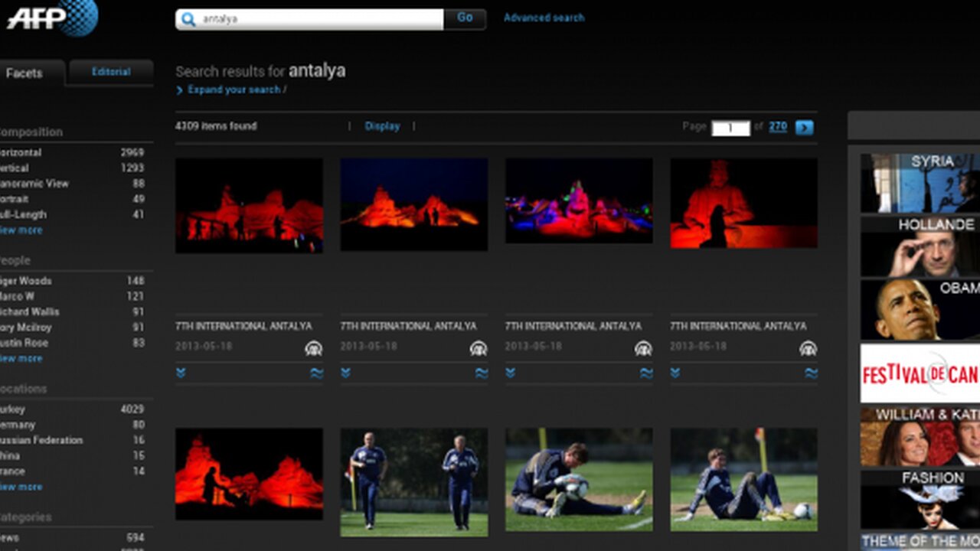Click the next page arrow button
The image size is (980, 551).
(x=804, y=128)
